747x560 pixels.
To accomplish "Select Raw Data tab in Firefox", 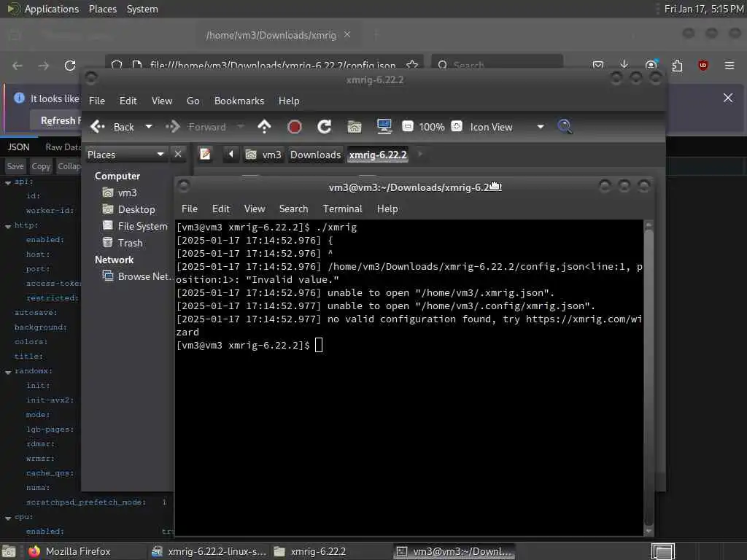I will 63,147.
